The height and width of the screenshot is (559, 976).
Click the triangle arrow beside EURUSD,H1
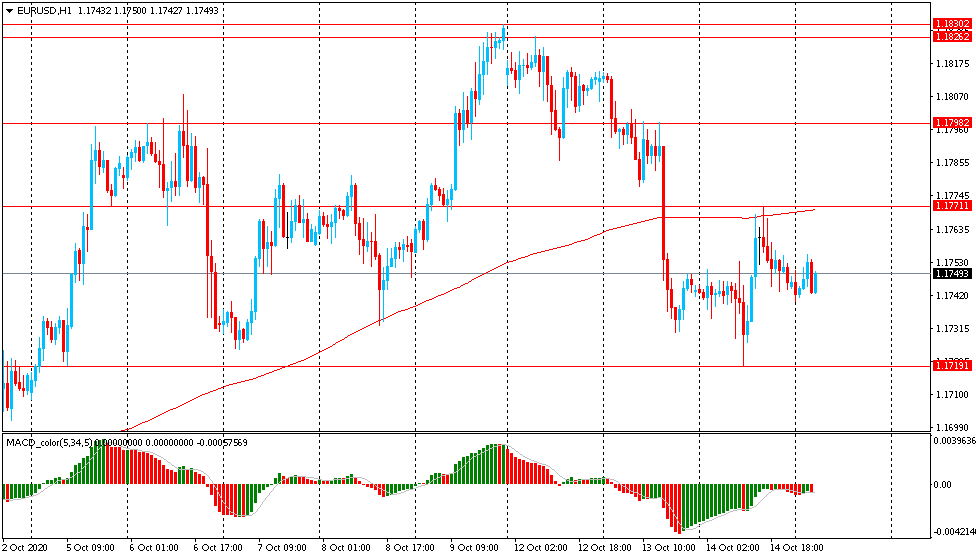click(9, 11)
